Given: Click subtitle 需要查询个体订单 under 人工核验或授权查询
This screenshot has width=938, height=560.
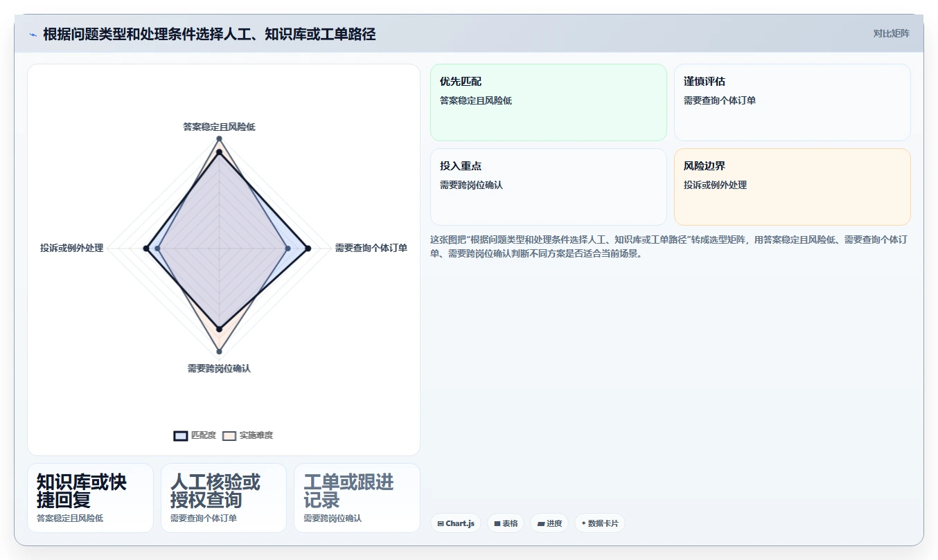Looking at the screenshot, I should pyautogui.click(x=204, y=518).
